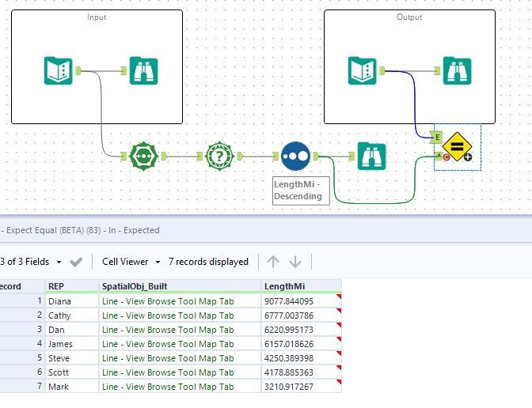This screenshot has width=532, height=408.
Task: Select the green Build Spatial Object tool
Action: [x=144, y=157]
